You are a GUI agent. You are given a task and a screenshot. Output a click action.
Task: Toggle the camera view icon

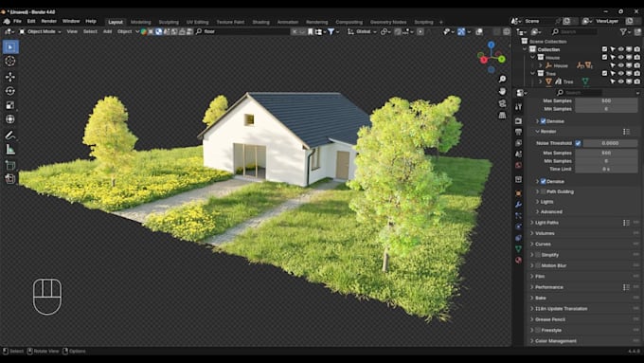502,103
